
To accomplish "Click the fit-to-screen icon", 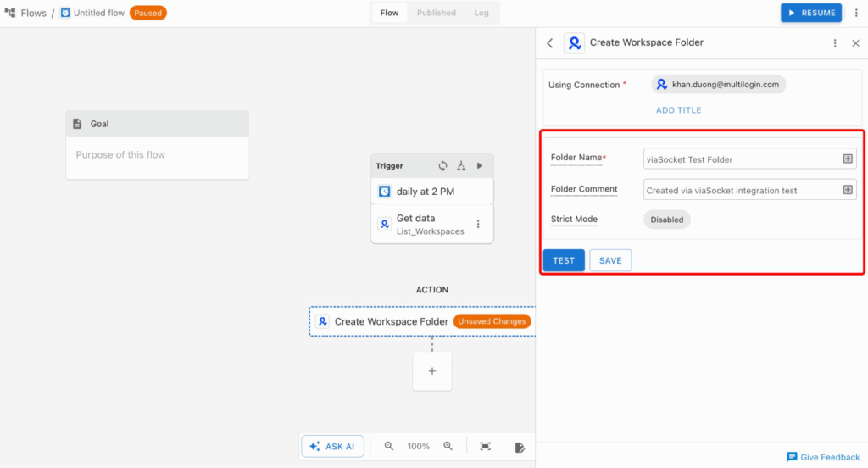I will pos(486,447).
